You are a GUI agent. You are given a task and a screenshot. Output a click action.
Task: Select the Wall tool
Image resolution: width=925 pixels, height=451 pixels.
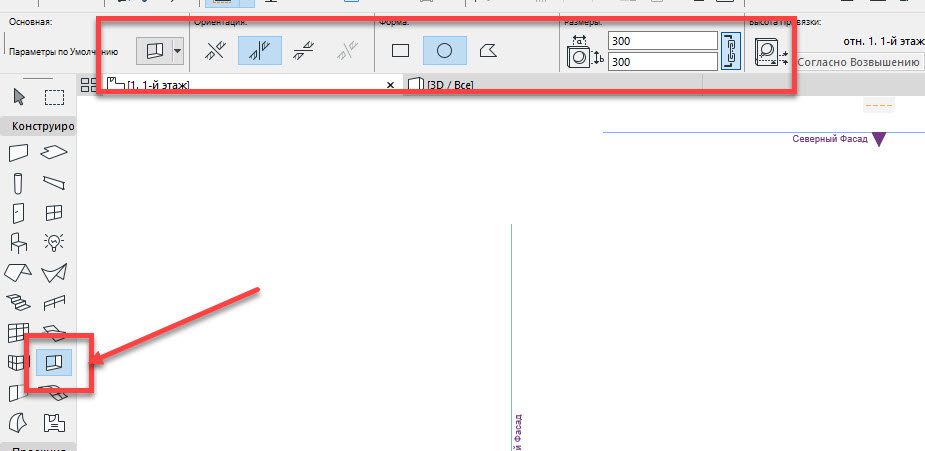tap(19, 153)
